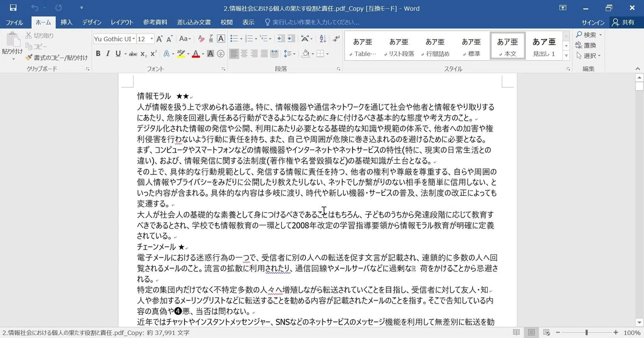The image size is (644, 338).
Task: Apply red font color button
Action: point(196,54)
